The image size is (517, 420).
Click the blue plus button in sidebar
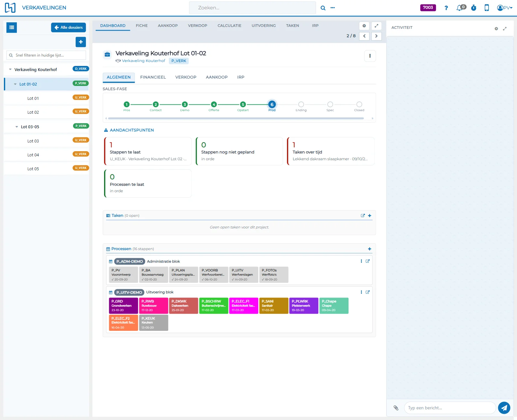[x=81, y=42]
